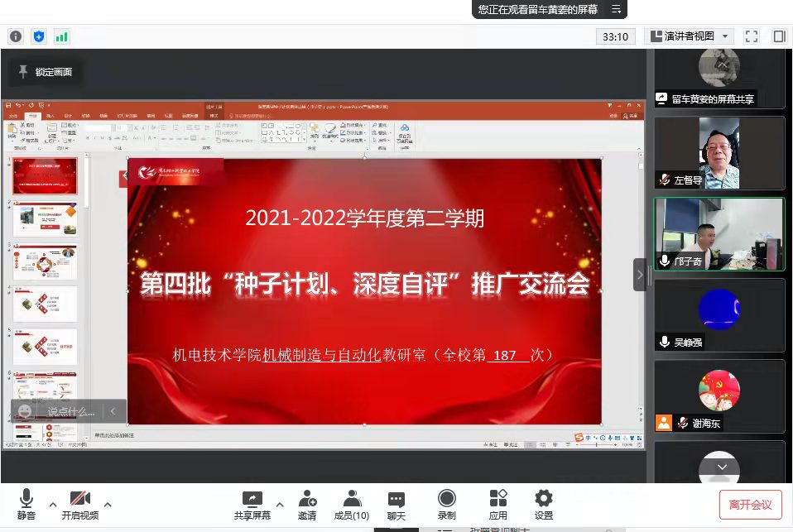
Task: Click the meeting info icon
Action: pos(16,36)
